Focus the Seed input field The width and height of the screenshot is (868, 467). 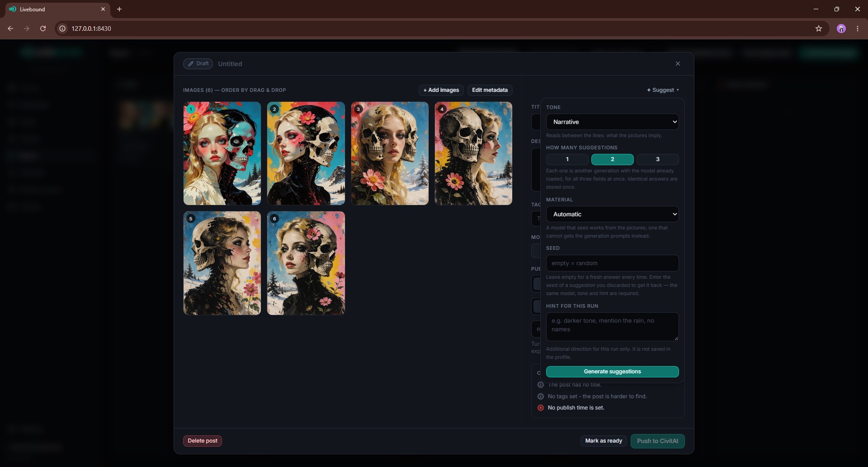pos(612,263)
